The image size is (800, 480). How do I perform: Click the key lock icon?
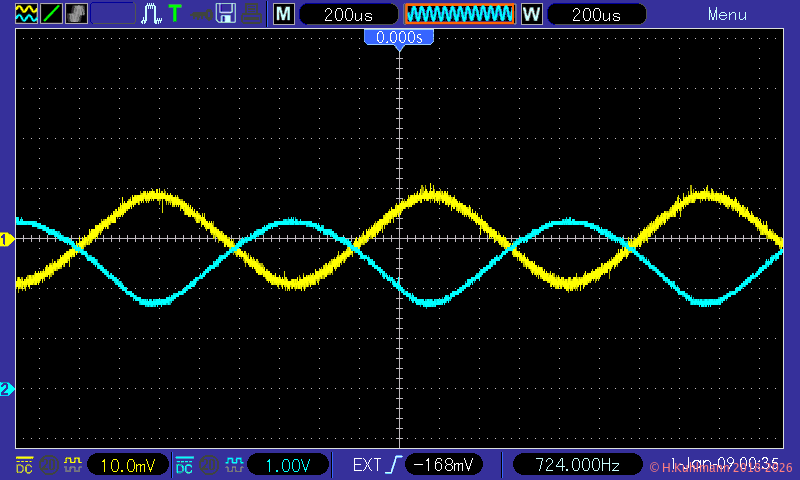click(201, 14)
